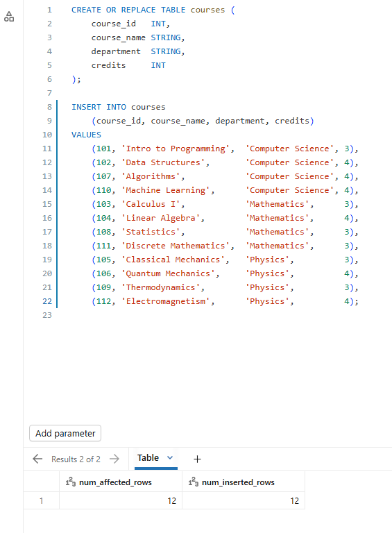Screen dimensions: 392x533
Task: Click the credits INT column definition
Action: 128,65
